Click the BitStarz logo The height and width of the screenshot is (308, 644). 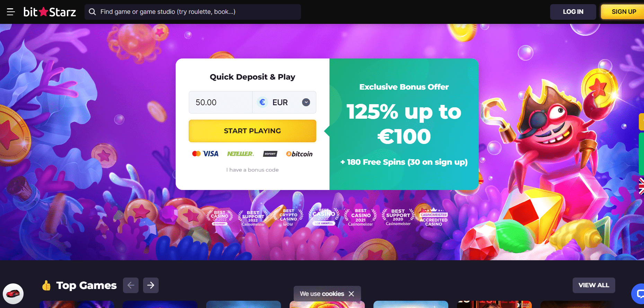(50, 12)
